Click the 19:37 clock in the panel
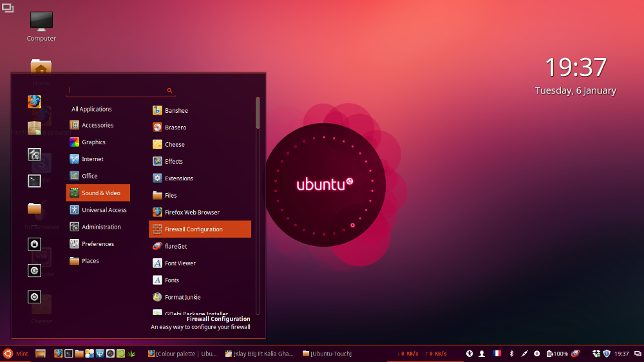The image size is (644, 362). (x=622, y=354)
